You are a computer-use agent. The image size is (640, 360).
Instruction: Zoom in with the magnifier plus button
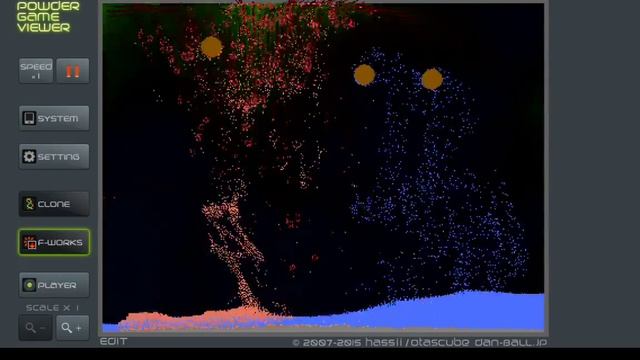click(x=73, y=327)
